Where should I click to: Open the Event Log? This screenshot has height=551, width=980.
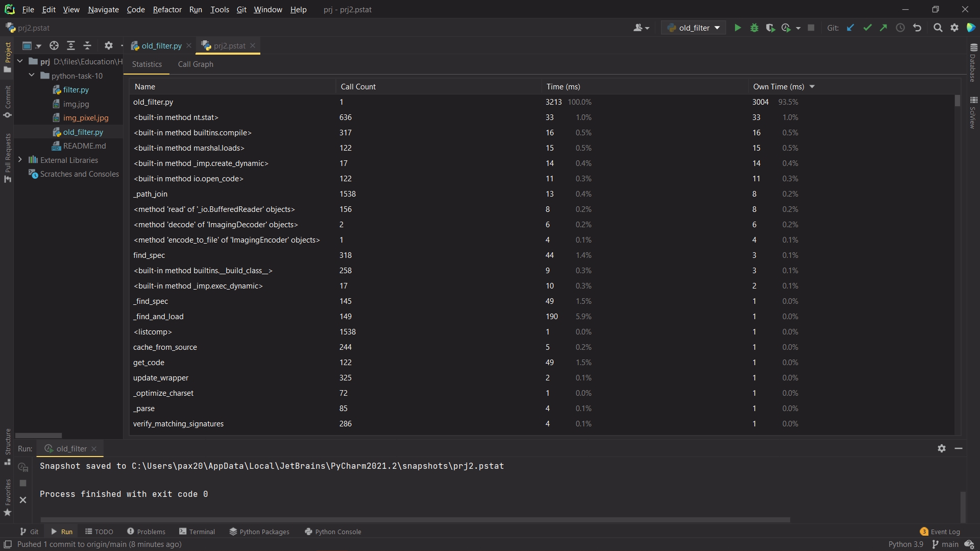tap(944, 532)
